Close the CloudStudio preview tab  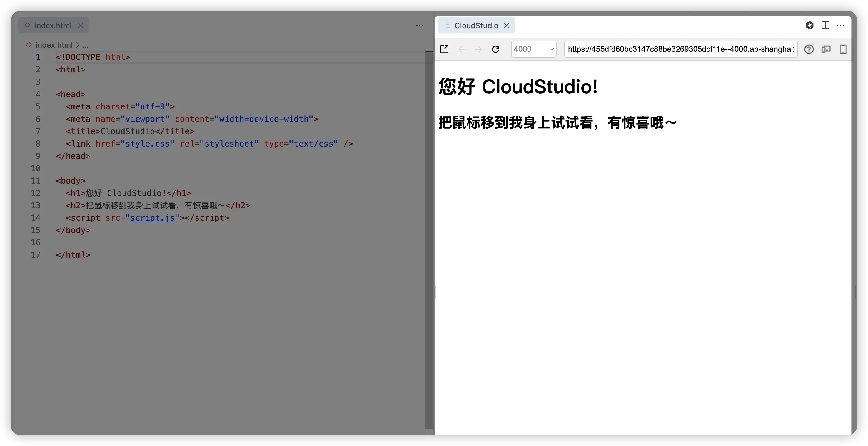click(506, 25)
